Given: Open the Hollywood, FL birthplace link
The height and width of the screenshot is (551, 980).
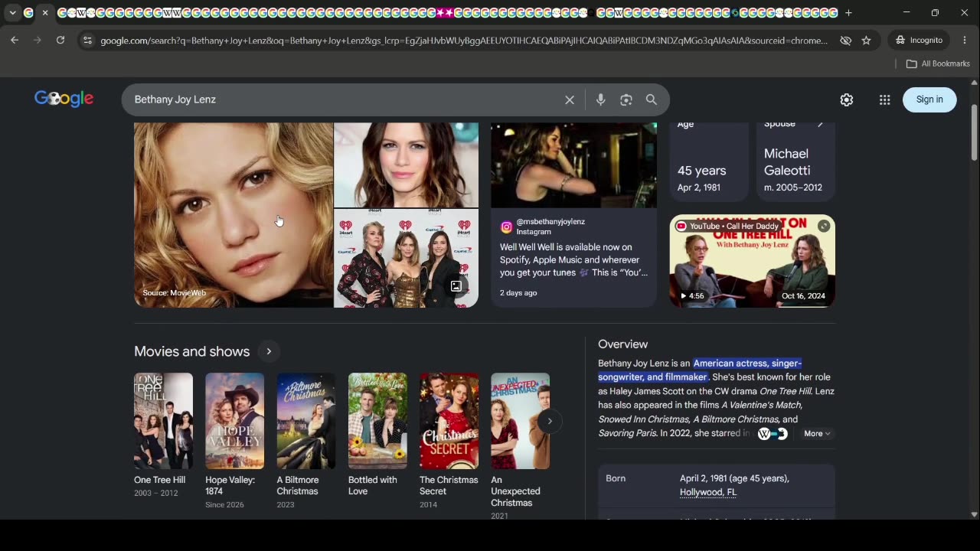Looking at the screenshot, I should 708,492.
